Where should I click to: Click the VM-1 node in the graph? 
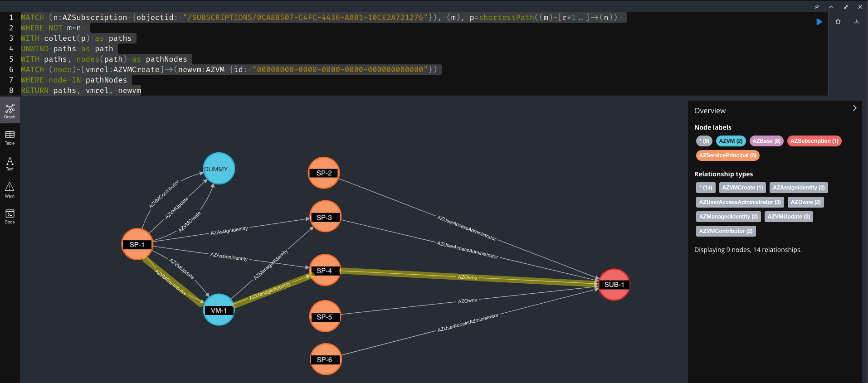219,310
